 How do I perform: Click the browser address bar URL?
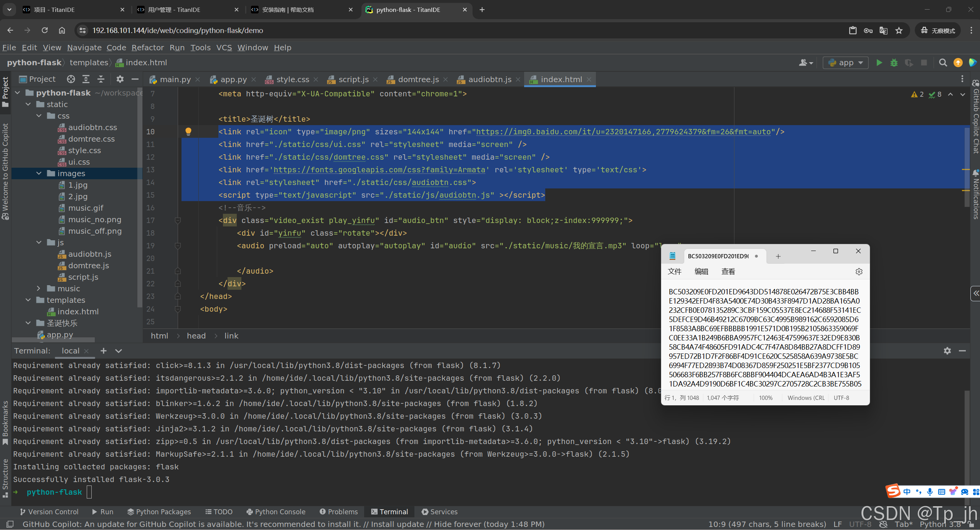(x=178, y=30)
